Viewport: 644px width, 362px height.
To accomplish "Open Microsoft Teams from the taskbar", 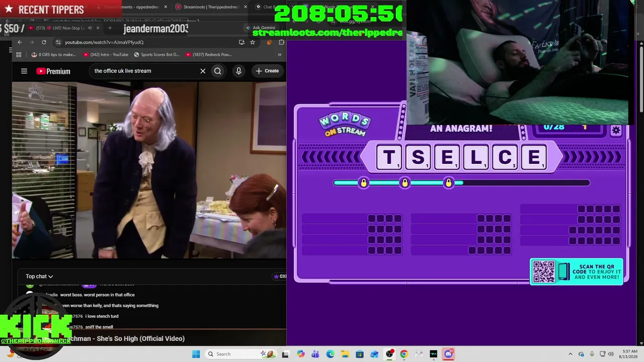I will click(x=315, y=354).
